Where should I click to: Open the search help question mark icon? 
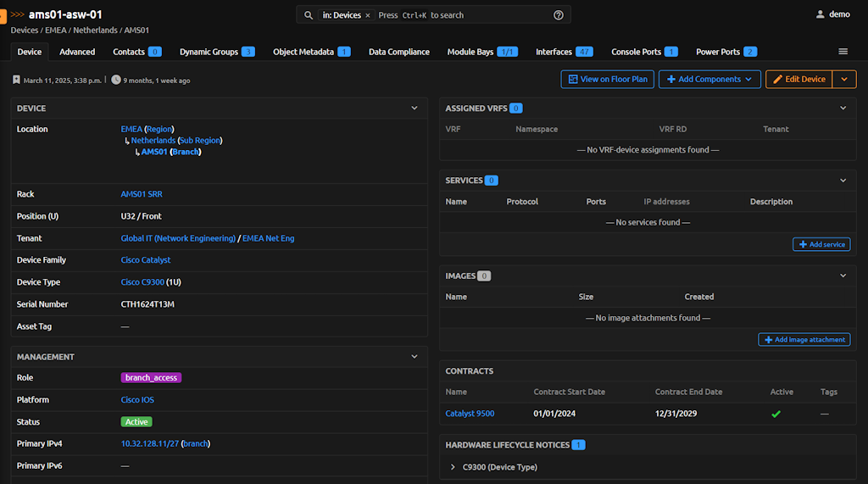559,15
